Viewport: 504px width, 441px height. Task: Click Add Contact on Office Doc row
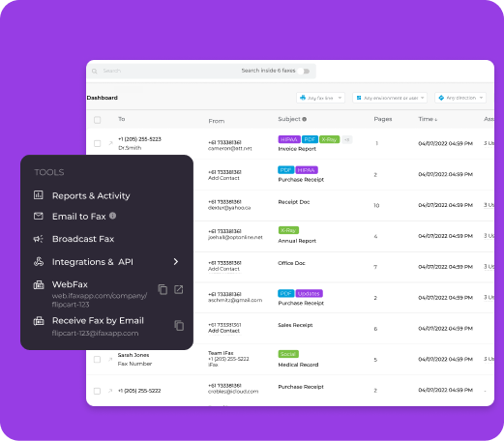pos(223,269)
